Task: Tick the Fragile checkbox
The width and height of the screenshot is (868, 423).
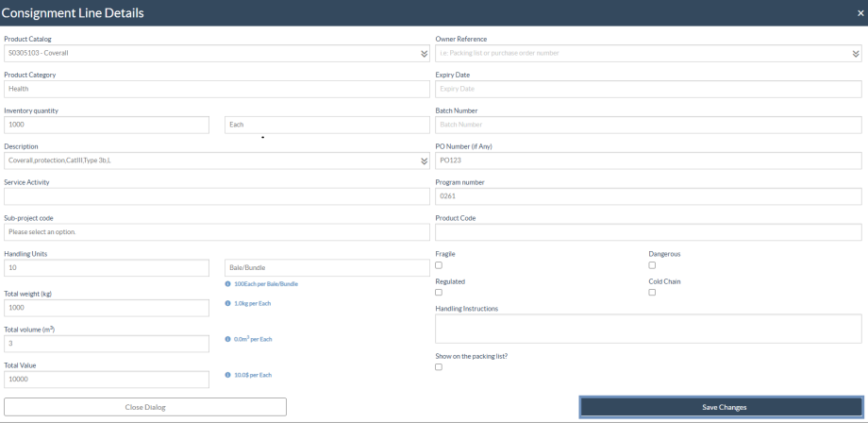Action: pyautogui.click(x=439, y=265)
